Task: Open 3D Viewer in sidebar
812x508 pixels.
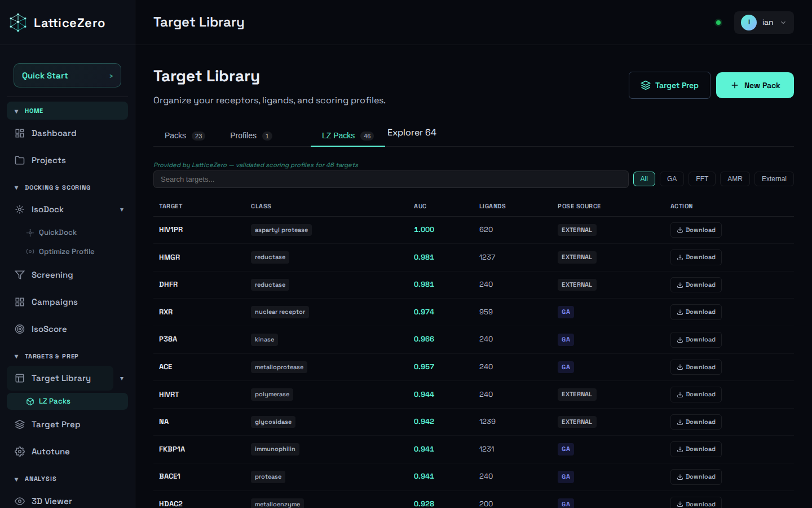Action: click(x=67, y=501)
